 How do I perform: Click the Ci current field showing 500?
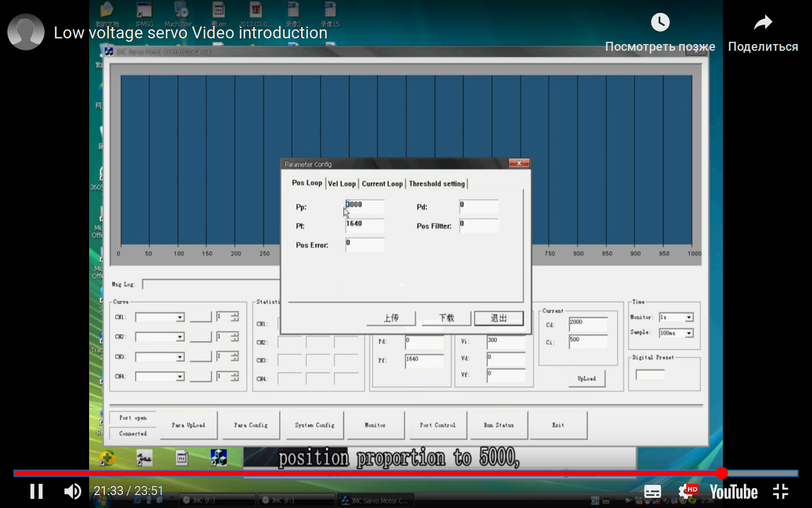pyautogui.click(x=588, y=341)
